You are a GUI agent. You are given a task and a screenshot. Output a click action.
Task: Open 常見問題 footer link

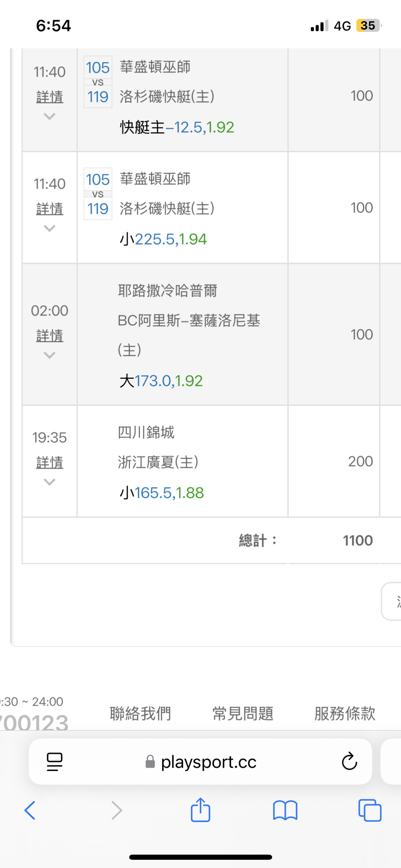(x=243, y=713)
